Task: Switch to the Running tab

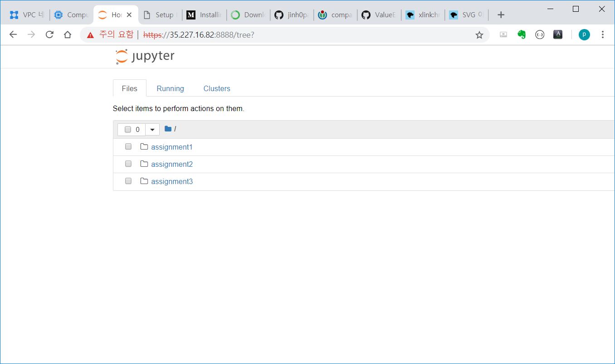Action: click(x=170, y=88)
